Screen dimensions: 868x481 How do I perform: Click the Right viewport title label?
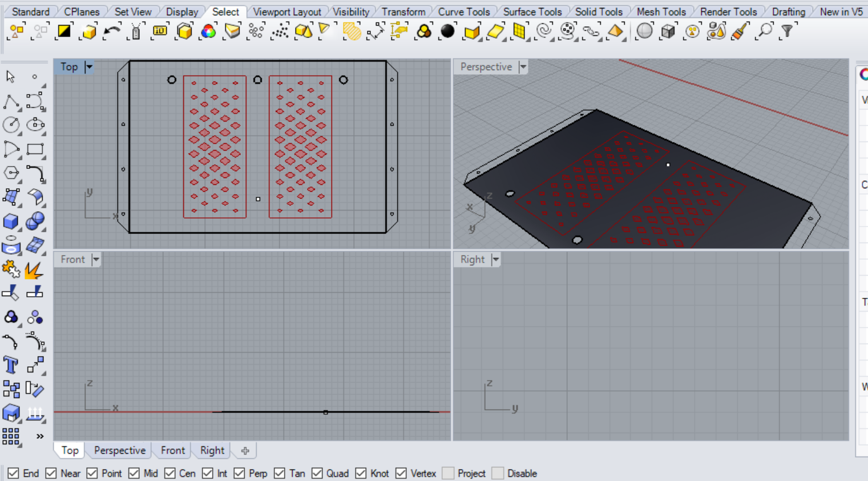click(x=473, y=260)
